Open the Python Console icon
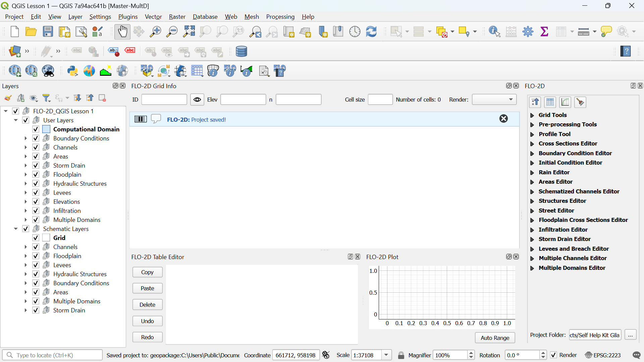This screenshot has height=362, width=644. [x=72, y=71]
